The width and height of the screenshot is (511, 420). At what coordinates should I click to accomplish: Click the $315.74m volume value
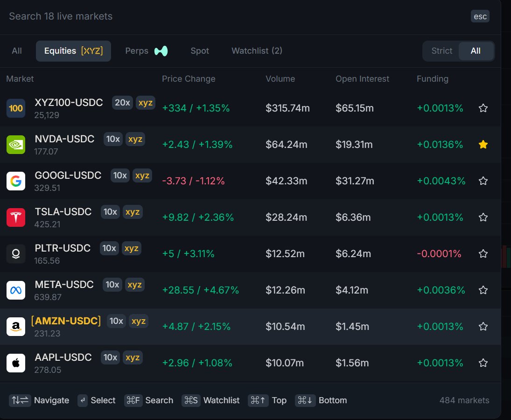coord(287,108)
